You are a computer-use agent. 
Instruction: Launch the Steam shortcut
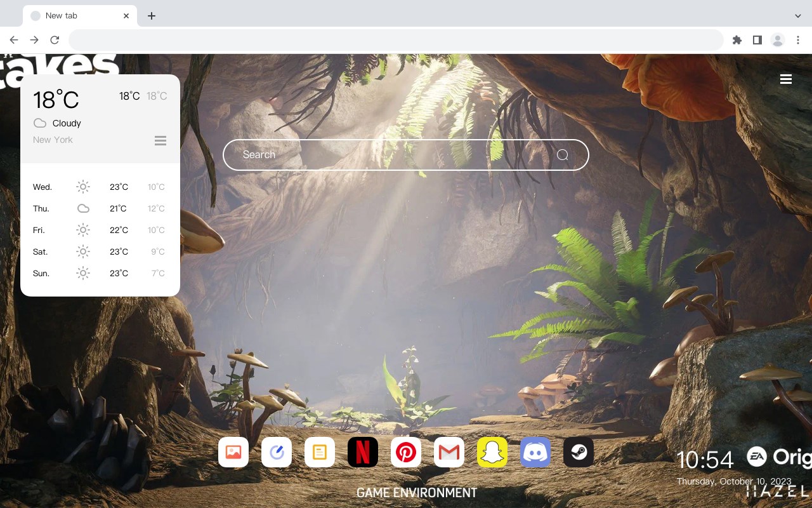[x=579, y=452]
